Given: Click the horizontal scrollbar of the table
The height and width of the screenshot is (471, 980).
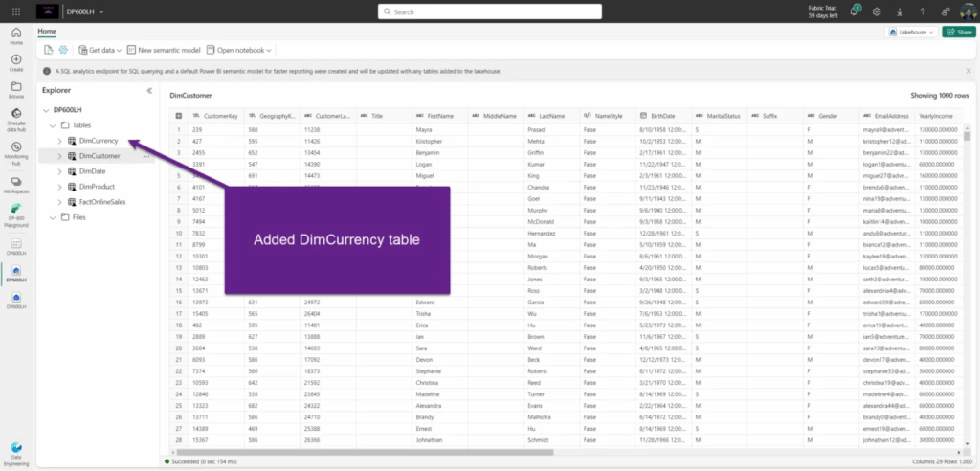Looking at the screenshot, I should [x=365, y=452].
